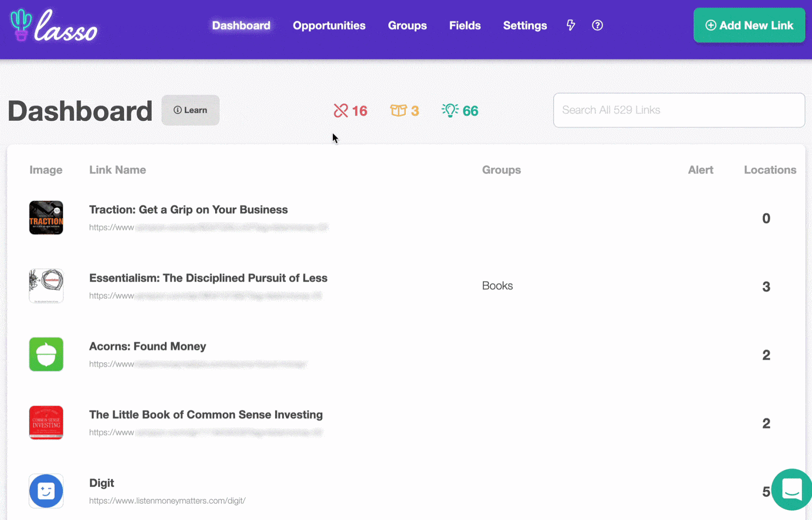Click locations count 3 for Essentialism
Screen dimensions: 812x520
766,287
